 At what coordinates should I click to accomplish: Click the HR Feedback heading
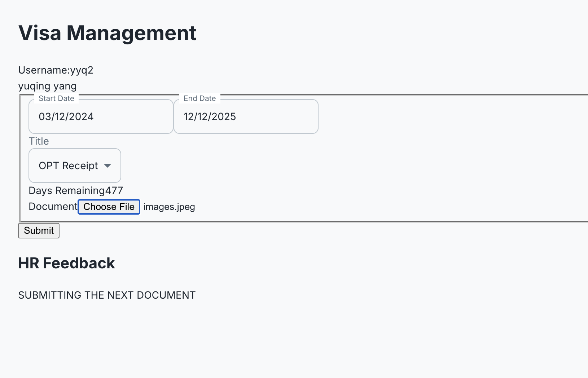click(x=66, y=263)
